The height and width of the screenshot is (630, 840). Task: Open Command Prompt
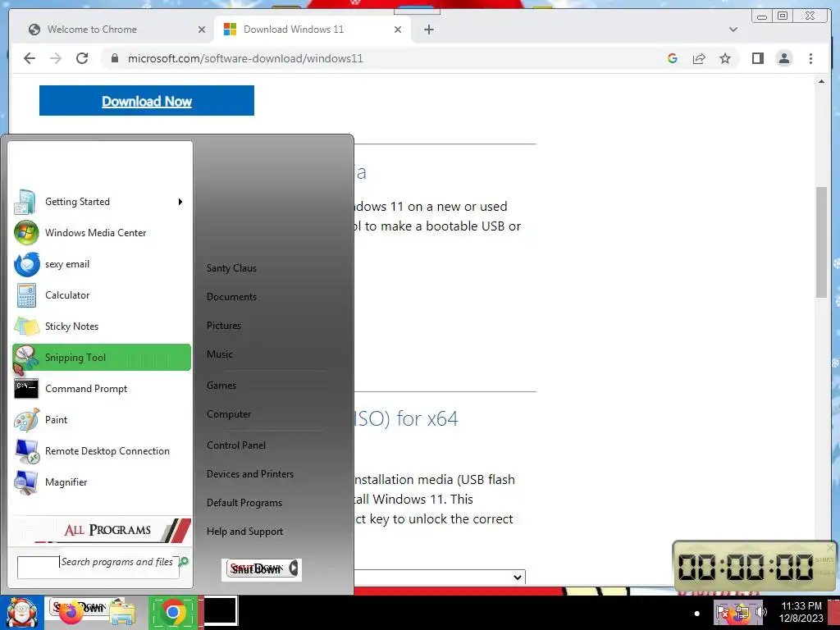tap(101, 388)
